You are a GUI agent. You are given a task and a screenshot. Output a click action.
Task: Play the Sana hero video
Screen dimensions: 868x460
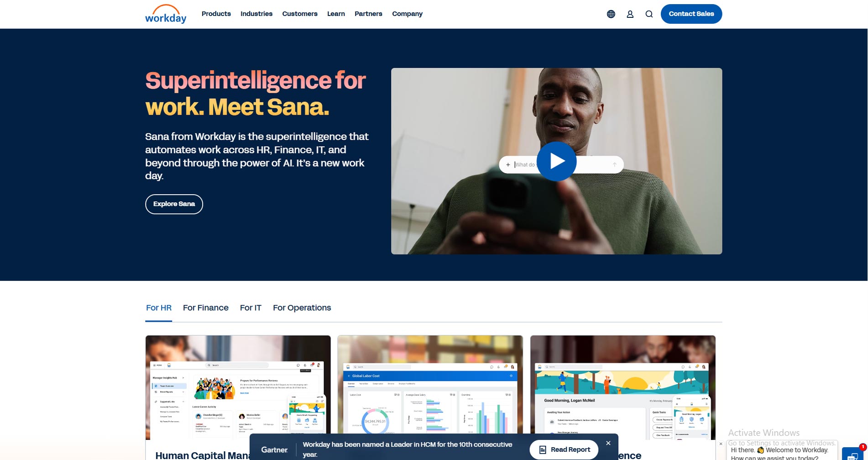[556, 161]
